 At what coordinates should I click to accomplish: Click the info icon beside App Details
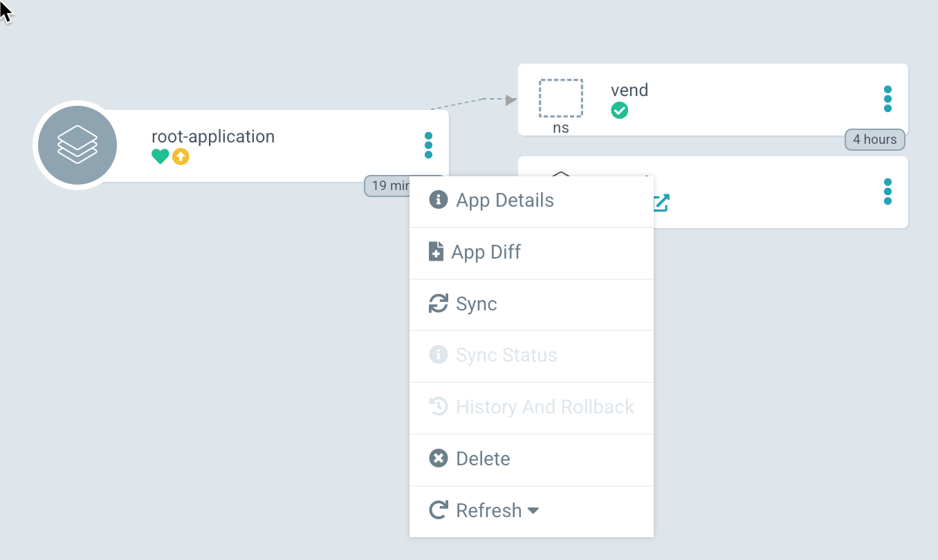(x=437, y=200)
